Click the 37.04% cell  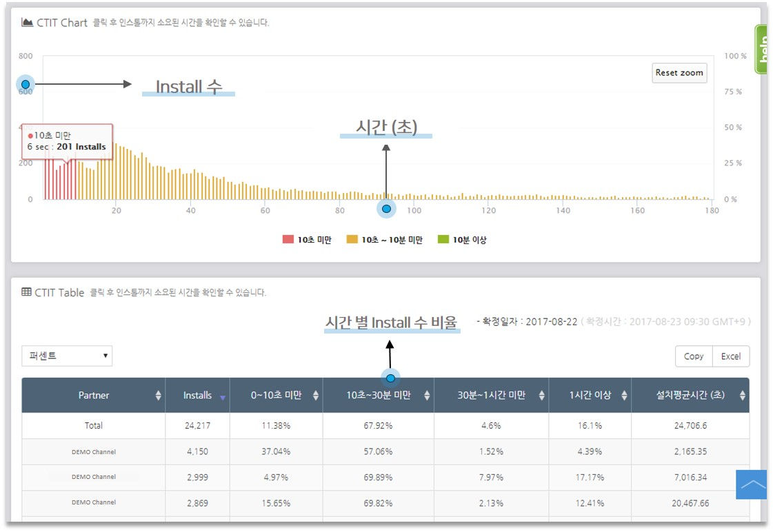coord(276,451)
